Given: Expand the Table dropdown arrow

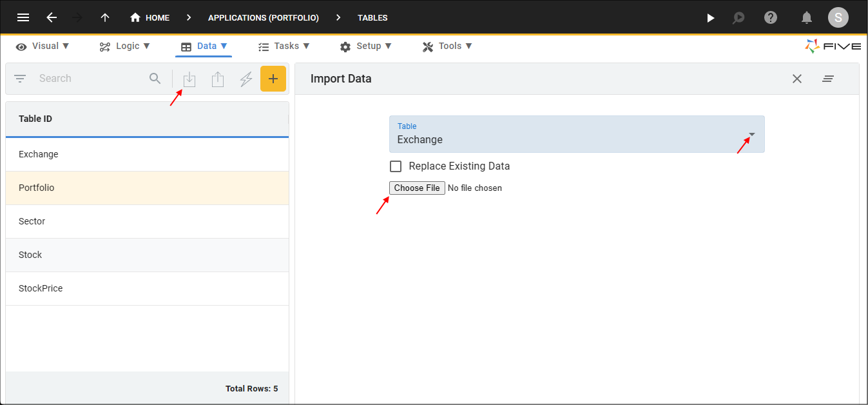Looking at the screenshot, I should pyautogui.click(x=751, y=135).
